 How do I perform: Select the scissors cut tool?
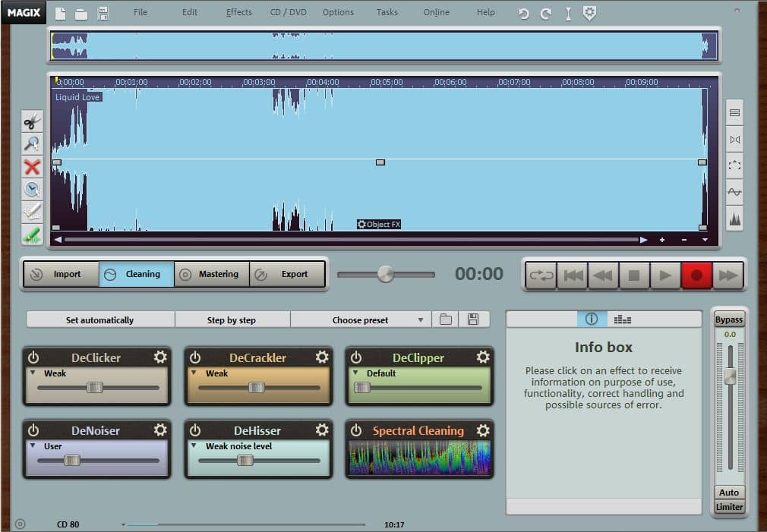tap(32, 122)
